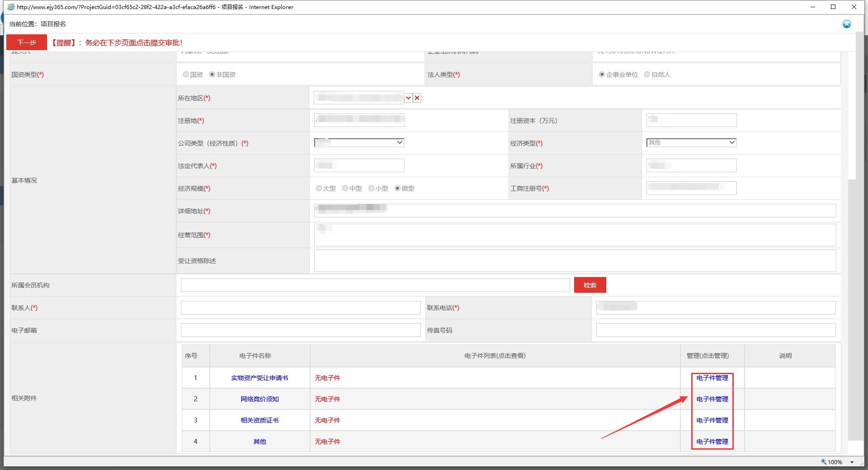Click the red 检索 button
The image size is (868, 470).
point(590,285)
